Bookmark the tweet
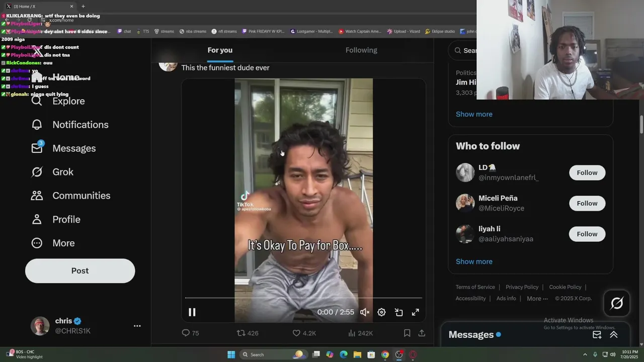This screenshot has height=362, width=644. point(407,333)
